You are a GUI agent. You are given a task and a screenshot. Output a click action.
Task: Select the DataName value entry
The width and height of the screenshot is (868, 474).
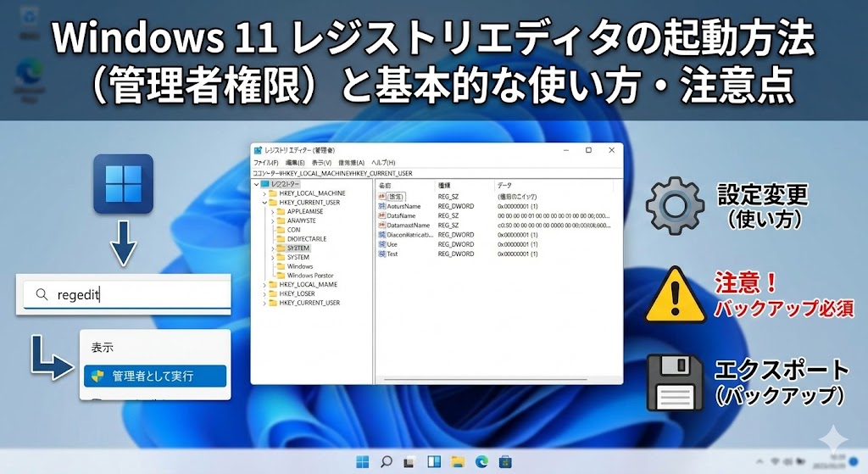[x=401, y=215]
